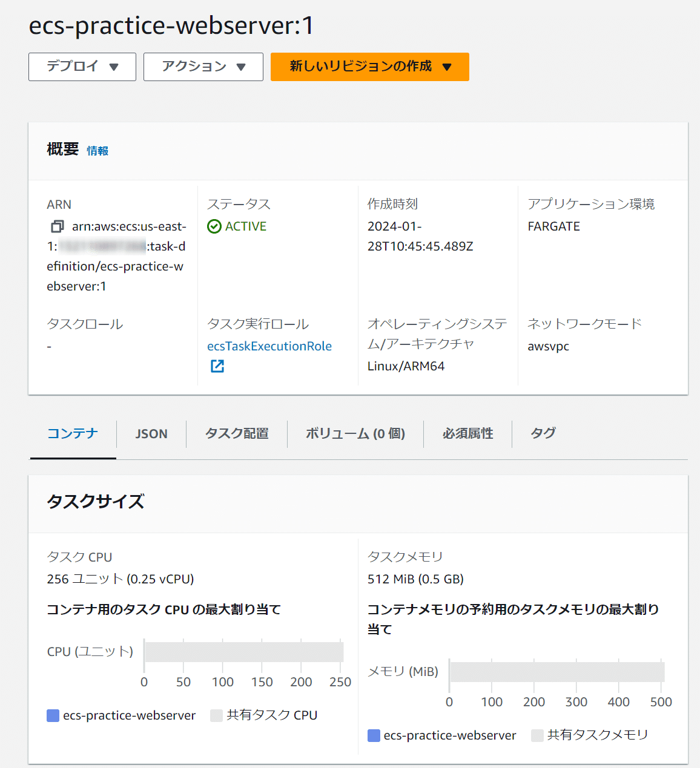Copy the task definition ARN
This screenshot has width=700, height=768.
pos(57,226)
